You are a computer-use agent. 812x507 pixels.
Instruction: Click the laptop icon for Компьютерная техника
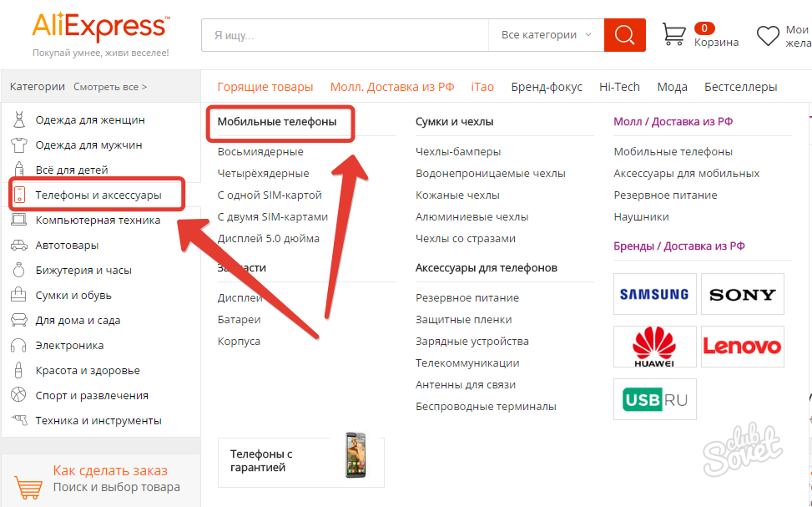coord(19,220)
